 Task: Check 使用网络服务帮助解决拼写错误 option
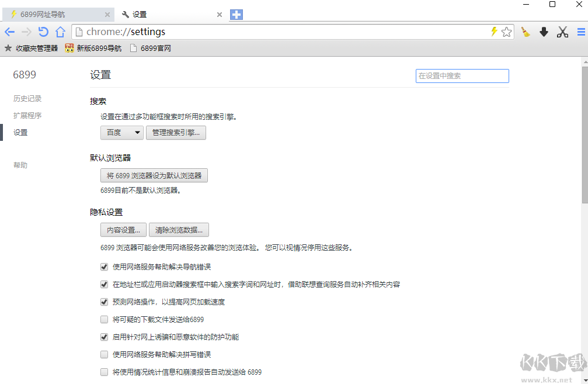pyautogui.click(x=105, y=355)
